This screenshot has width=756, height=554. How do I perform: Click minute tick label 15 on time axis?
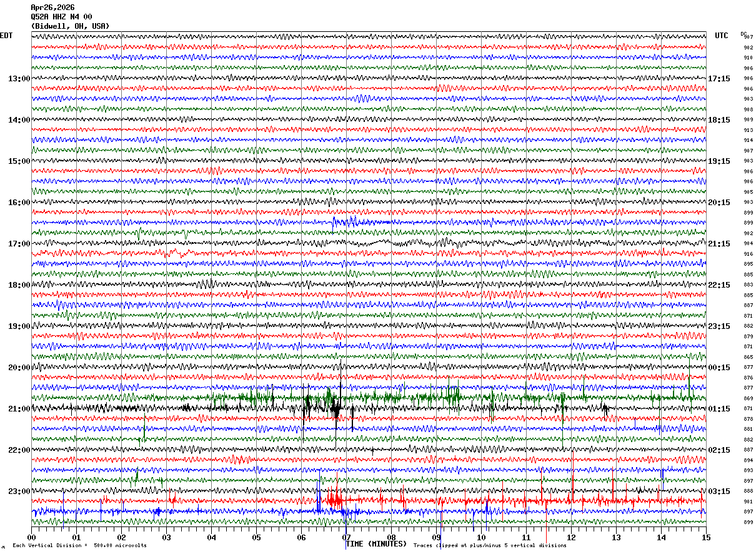coord(705,537)
